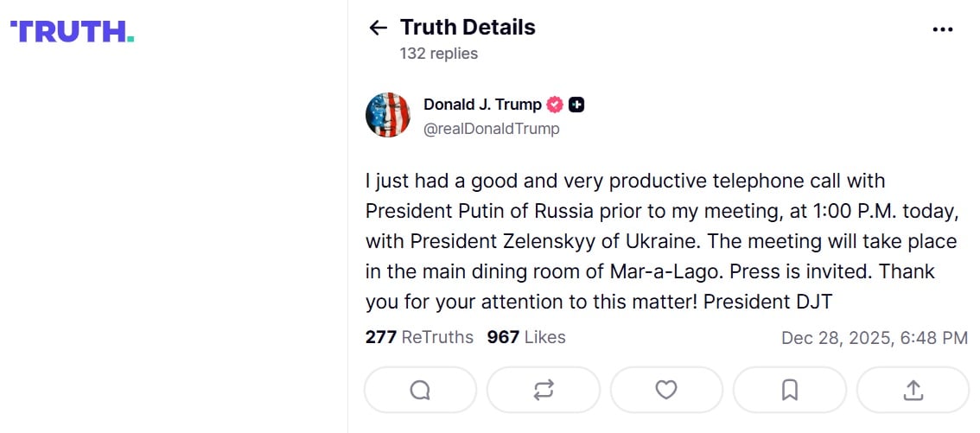Go back using the left arrow
The width and height of the screenshot is (980, 433).
click(378, 28)
